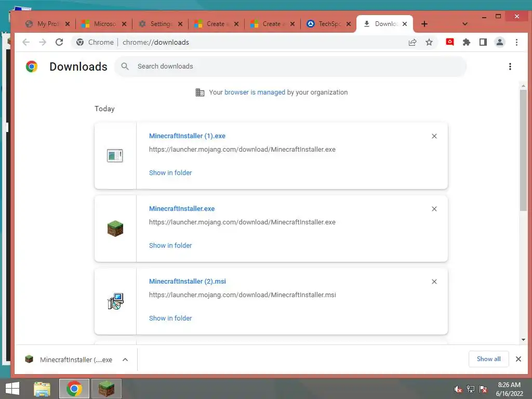This screenshot has height=399, width=532.
Task: Click Show all downloads button
Action: pos(488,359)
